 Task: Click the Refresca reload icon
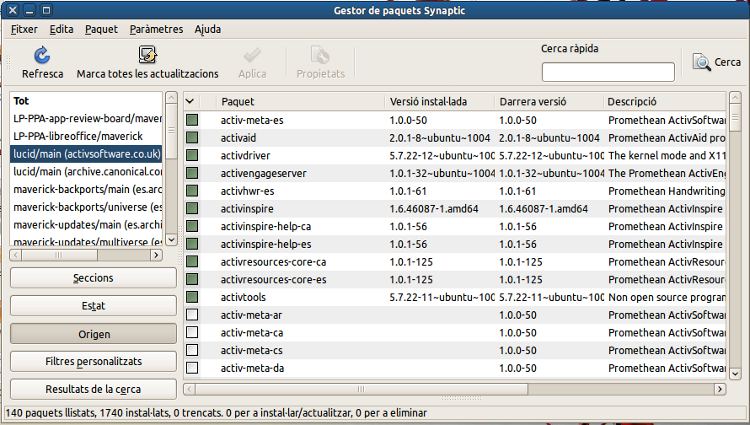point(42,55)
